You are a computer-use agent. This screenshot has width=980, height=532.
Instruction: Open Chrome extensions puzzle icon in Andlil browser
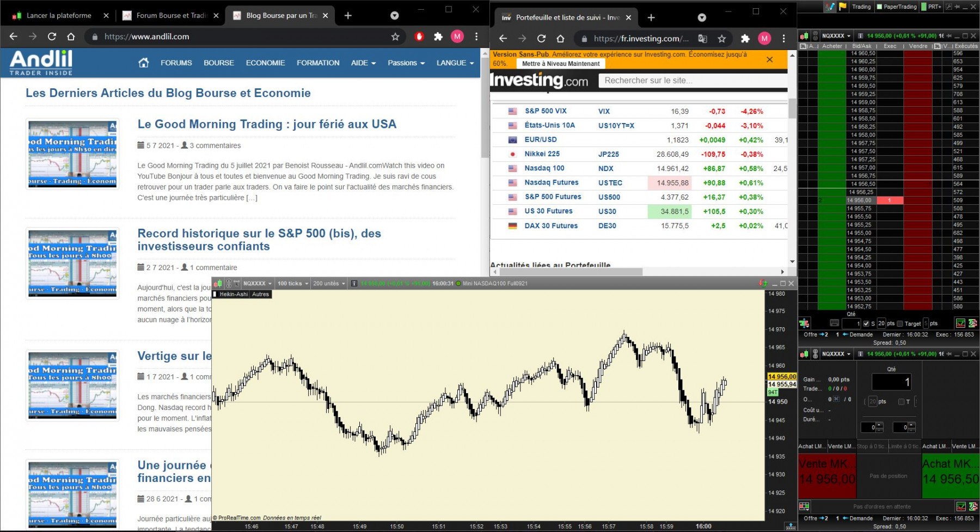click(x=438, y=36)
